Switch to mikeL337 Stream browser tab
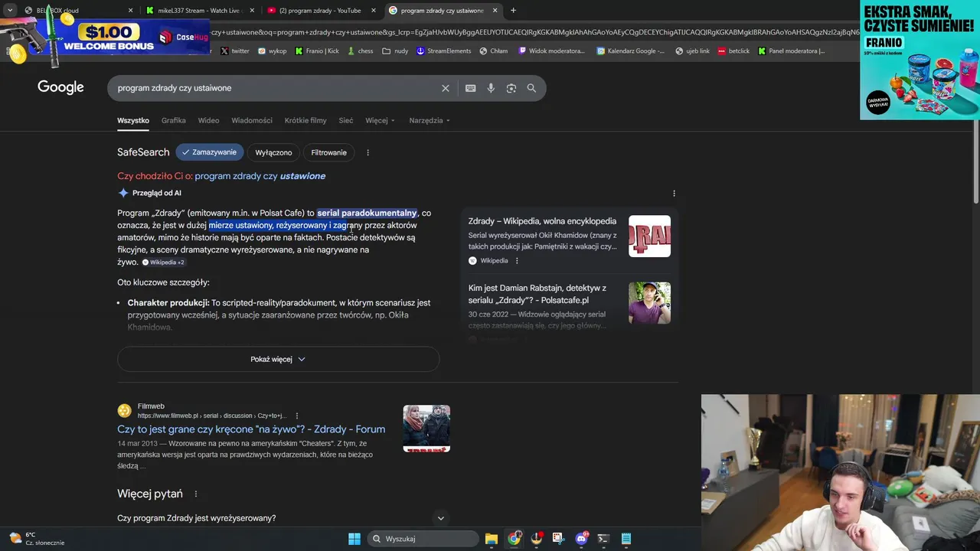 tap(199, 11)
